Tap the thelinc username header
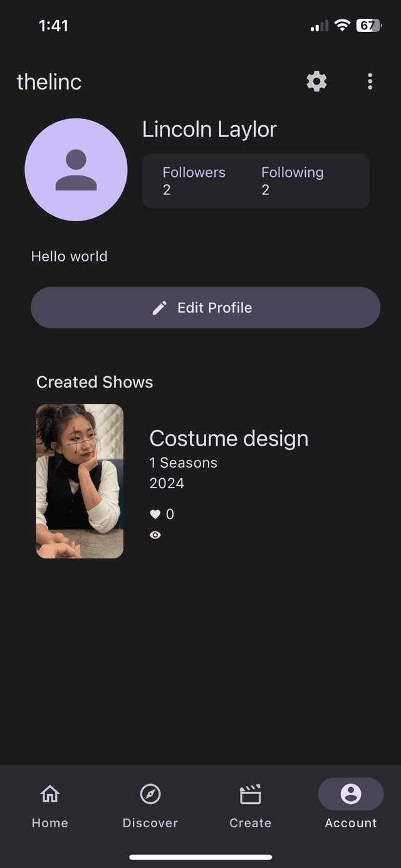The height and width of the screenshot is (868, 401). 49,82
